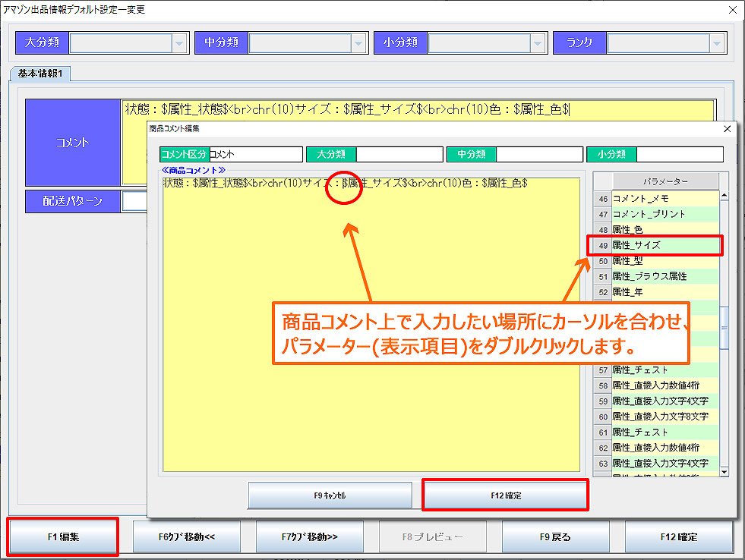Click the コメント区分 input field
The width and height of the screenshot is (745, 560).
(254, 154)
